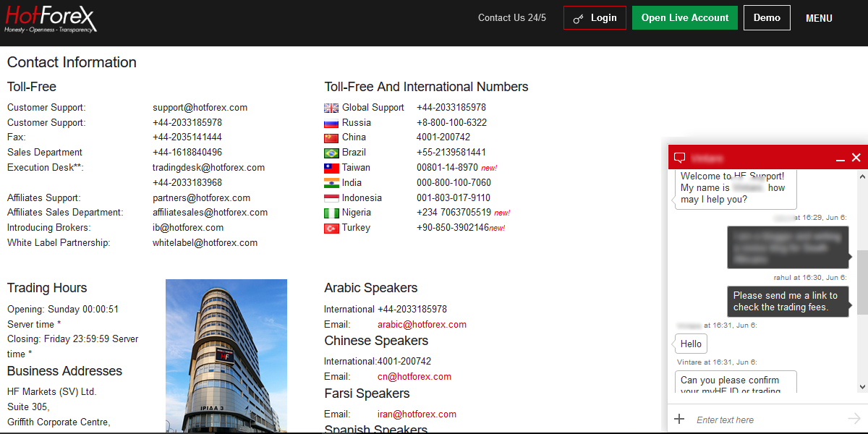Click the Nigeria flag icon
This screenshot has width=868, height=434.
331,213
